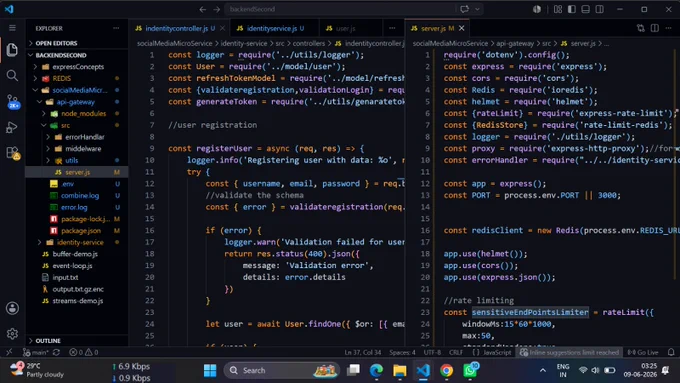This screenshot has width=680, height=383.
Task: Open the Accounts menu icon
Action: click(x=12, y=308)
